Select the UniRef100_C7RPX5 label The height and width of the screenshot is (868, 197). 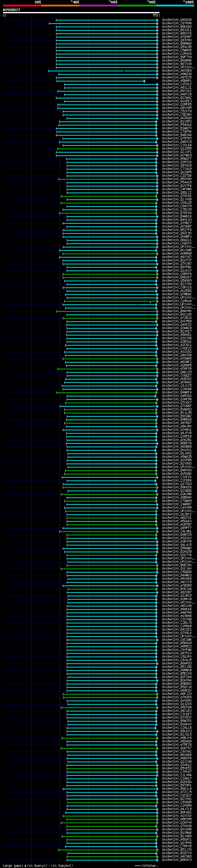click(177, 846)
